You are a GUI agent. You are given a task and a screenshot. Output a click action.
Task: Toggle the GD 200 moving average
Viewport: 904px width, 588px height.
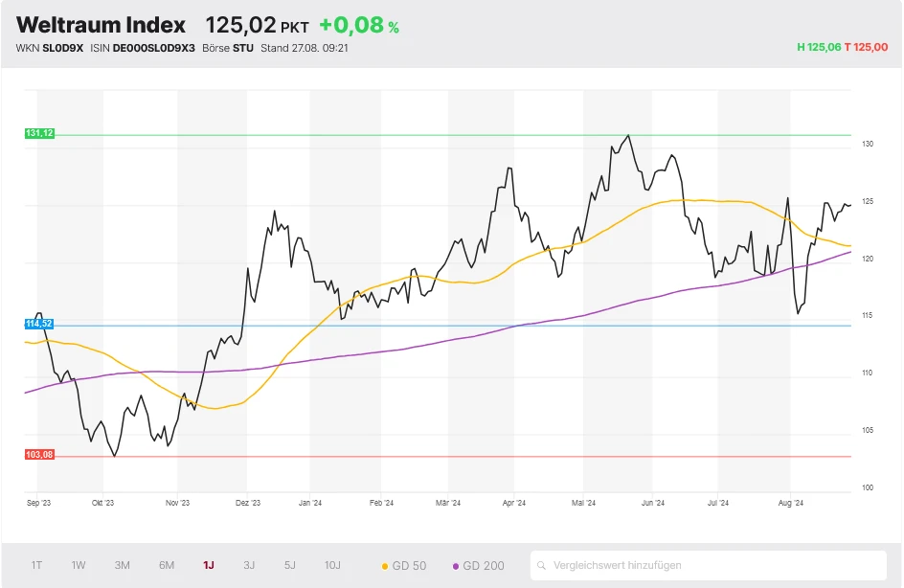pyautogui.click(x=477, y=565)
